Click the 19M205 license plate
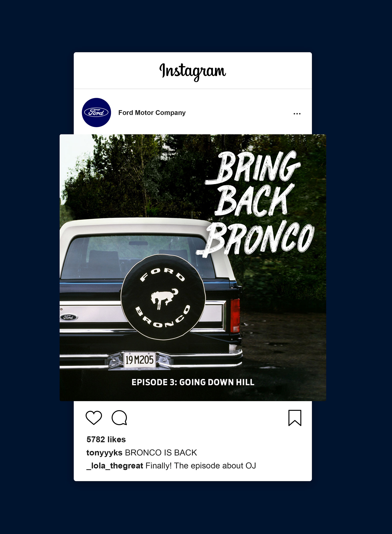 pos(139,360)
